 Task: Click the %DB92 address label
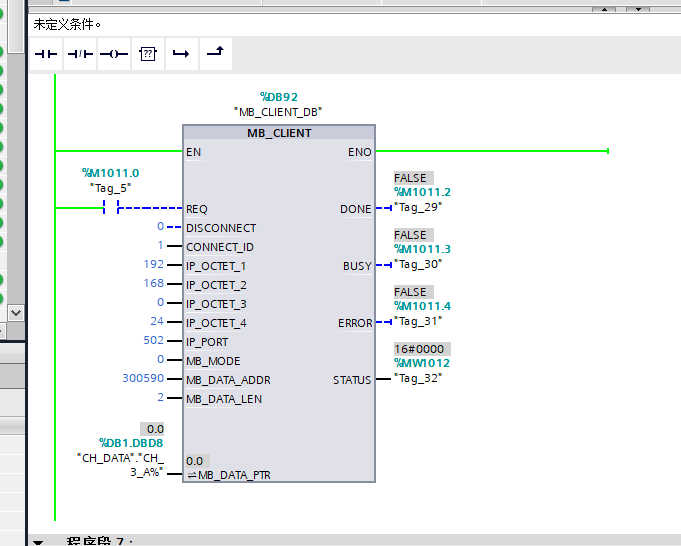pos(279,97)
